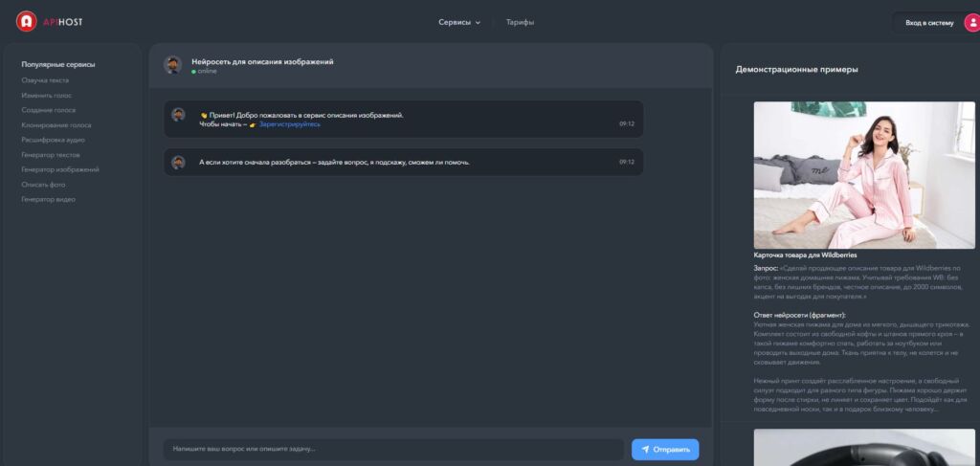Open the pink pajamas demo image
The width and height of the screenshot is (980, 466).
(x=864, y=175)
